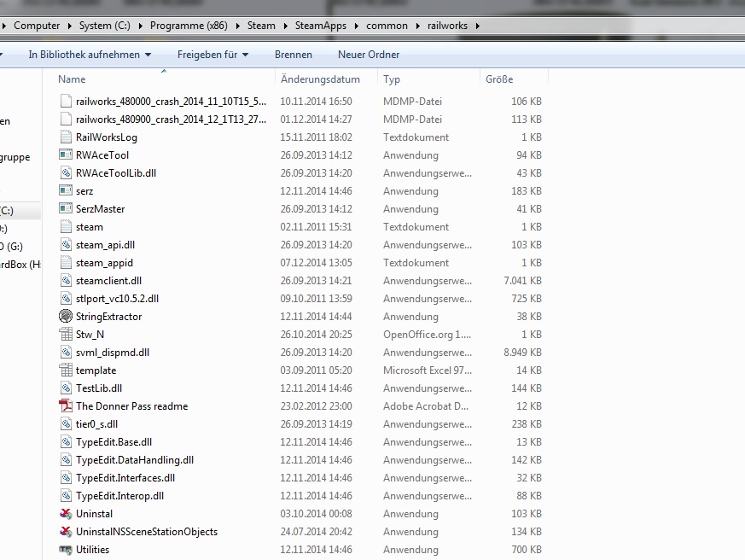The width and height of the screenshot is (745, 560).
Task: Select the file named Utilities
Action: click(x=93, y=550)
